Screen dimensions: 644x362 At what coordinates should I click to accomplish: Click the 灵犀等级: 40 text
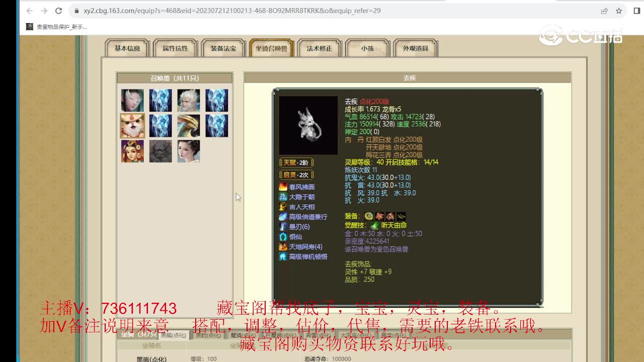pos(364,162)
